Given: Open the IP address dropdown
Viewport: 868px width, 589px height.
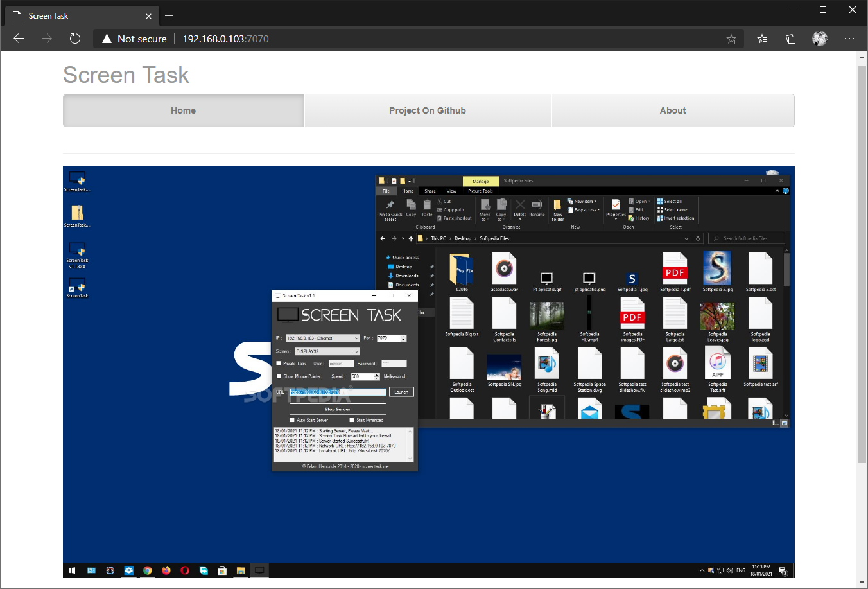Looking at the screenshot, I should click(323, 338).
